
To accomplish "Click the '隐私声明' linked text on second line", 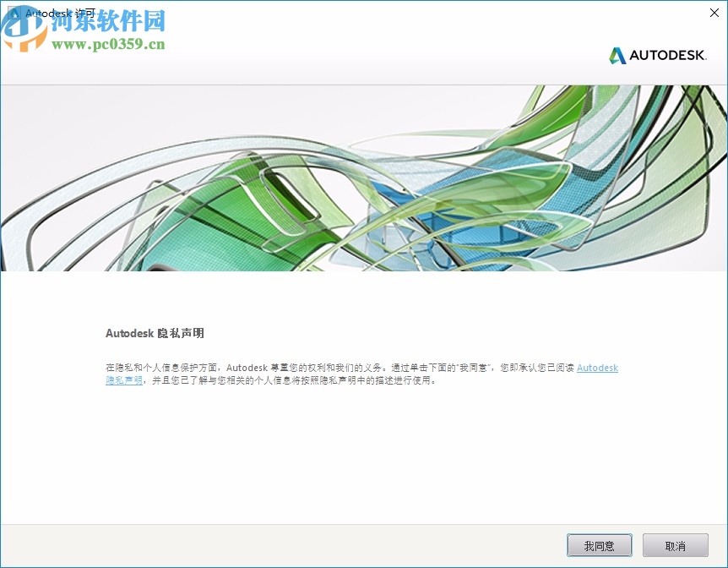I will (123, 380).
